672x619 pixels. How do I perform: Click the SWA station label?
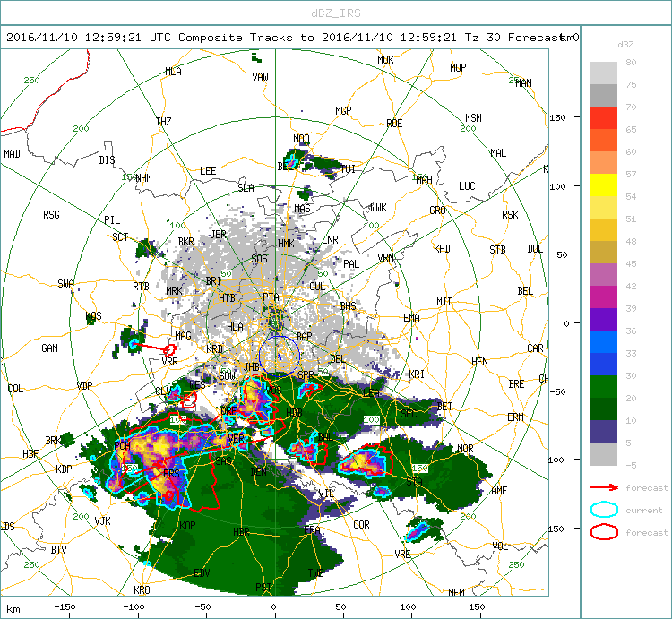pos(65,284)
